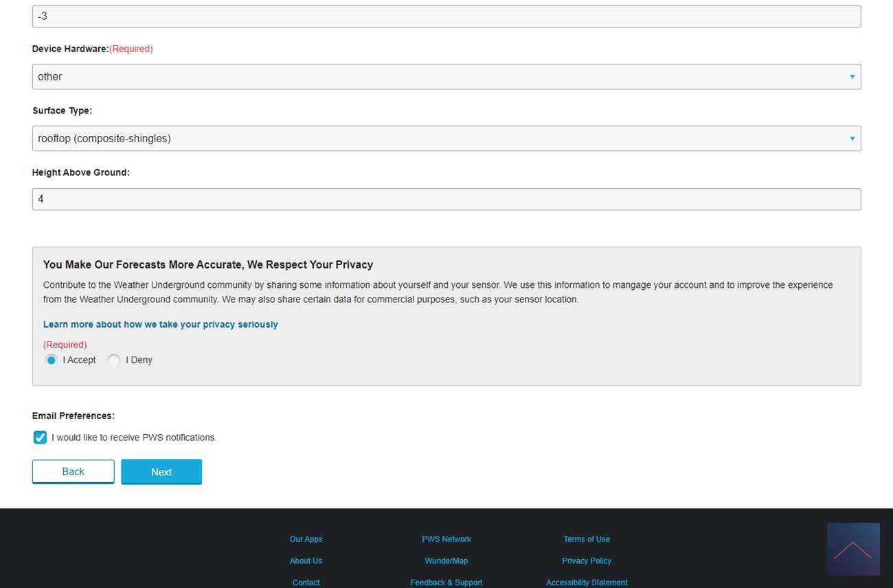Screen dimensions: 893x588
Task: Open the Terms of Use link
Action: (586, 539)
